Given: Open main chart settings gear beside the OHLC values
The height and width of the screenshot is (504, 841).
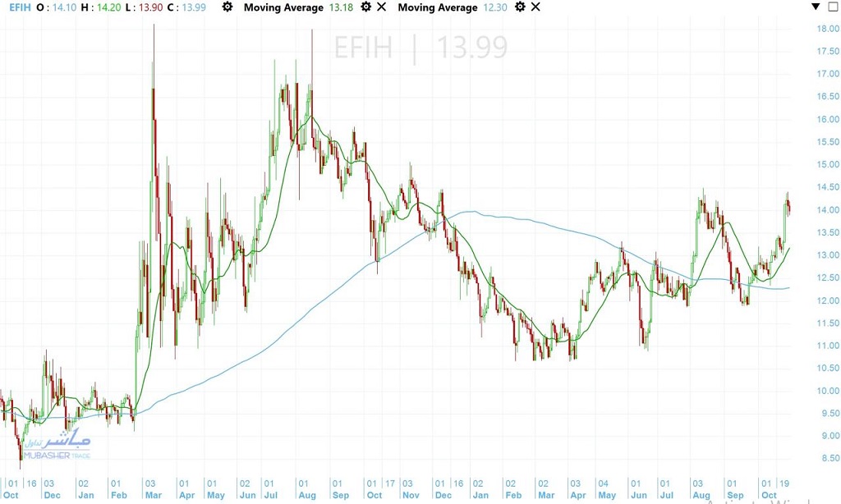Looking at the screenshot, I should (x=227, y=7).
